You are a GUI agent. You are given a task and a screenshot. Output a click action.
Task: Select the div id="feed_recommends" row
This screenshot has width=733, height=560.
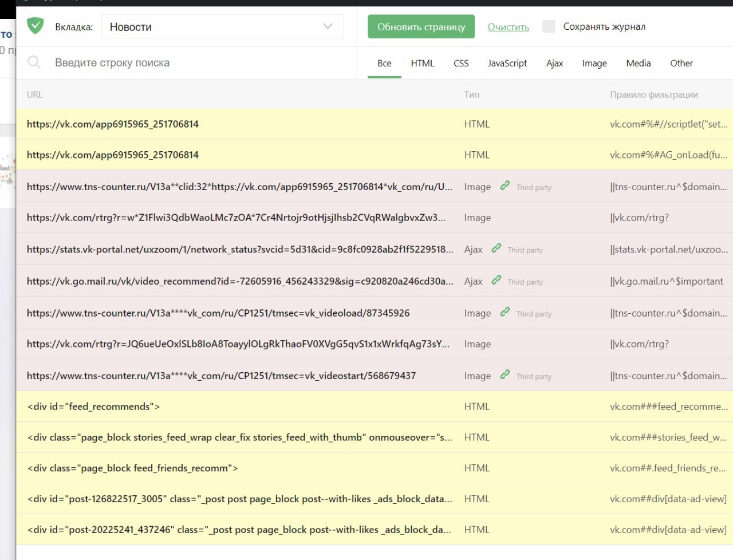375,407
